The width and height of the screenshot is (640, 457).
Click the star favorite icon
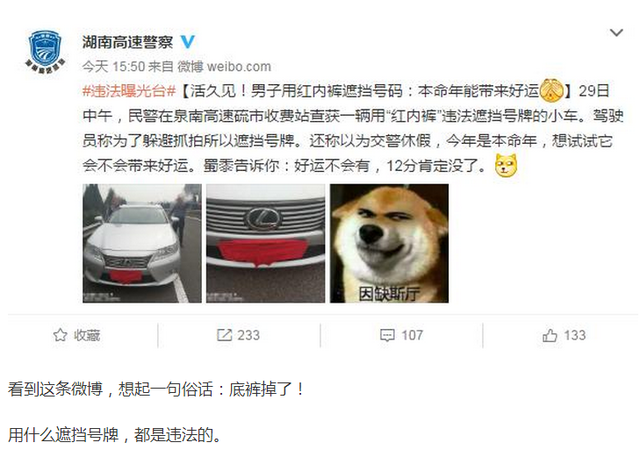[60, 335]
